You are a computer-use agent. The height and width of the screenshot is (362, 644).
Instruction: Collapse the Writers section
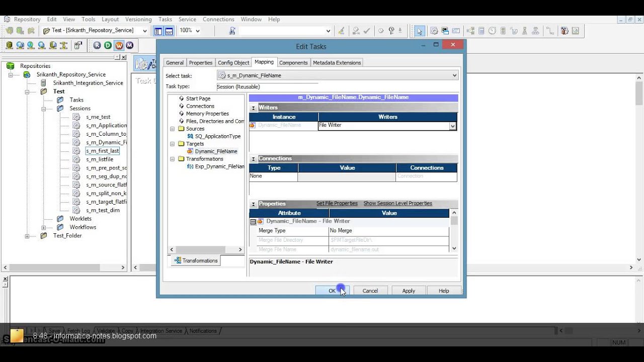(254, 108)
